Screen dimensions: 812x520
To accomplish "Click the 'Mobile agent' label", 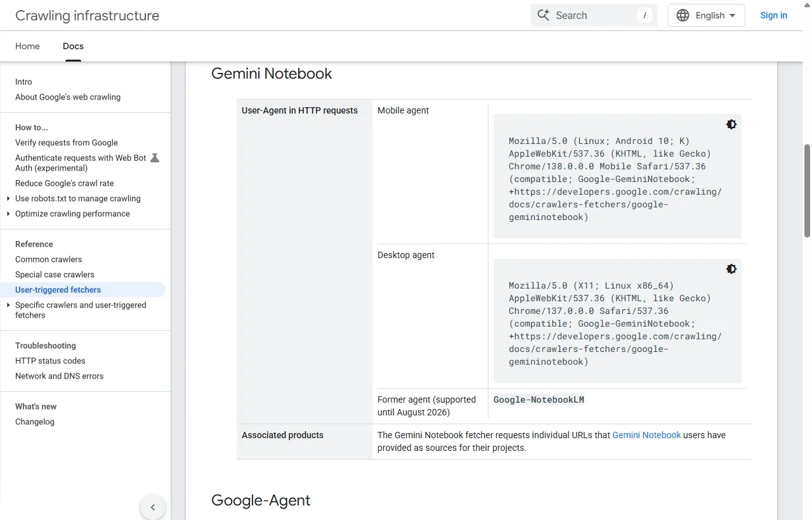I will click(x=403, y=110).
